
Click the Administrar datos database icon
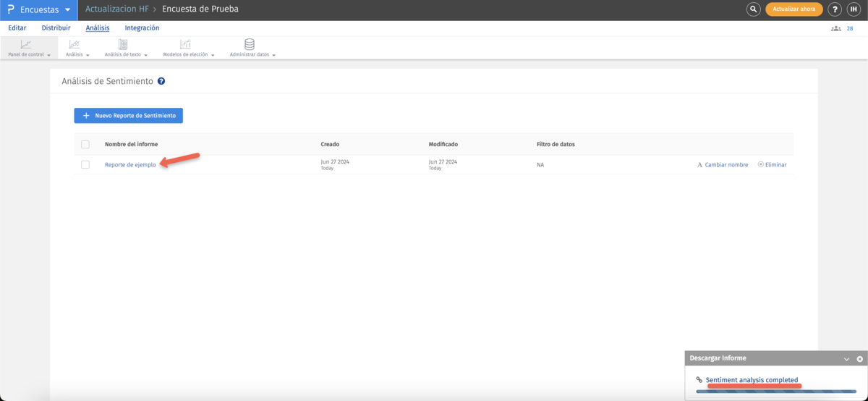coord(250,45)
